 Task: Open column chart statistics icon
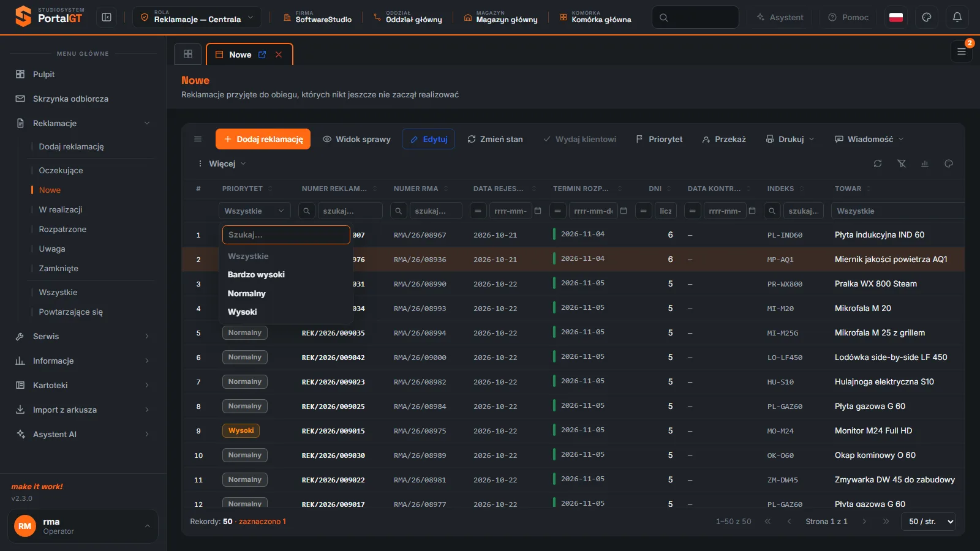(925, 163)
